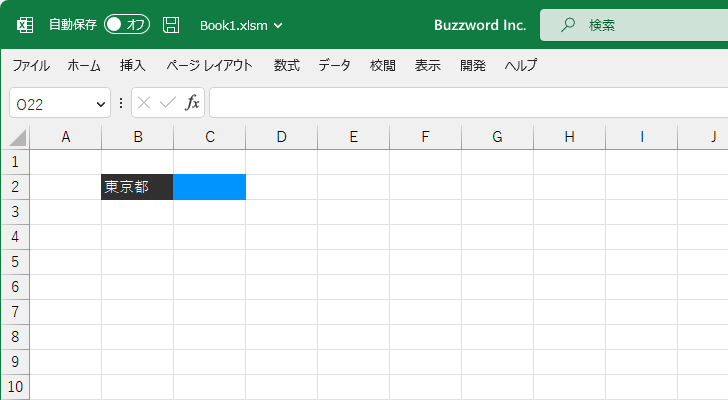The image size is (728, 400).
Task: Select row 10 header
Action: [15, 387]
